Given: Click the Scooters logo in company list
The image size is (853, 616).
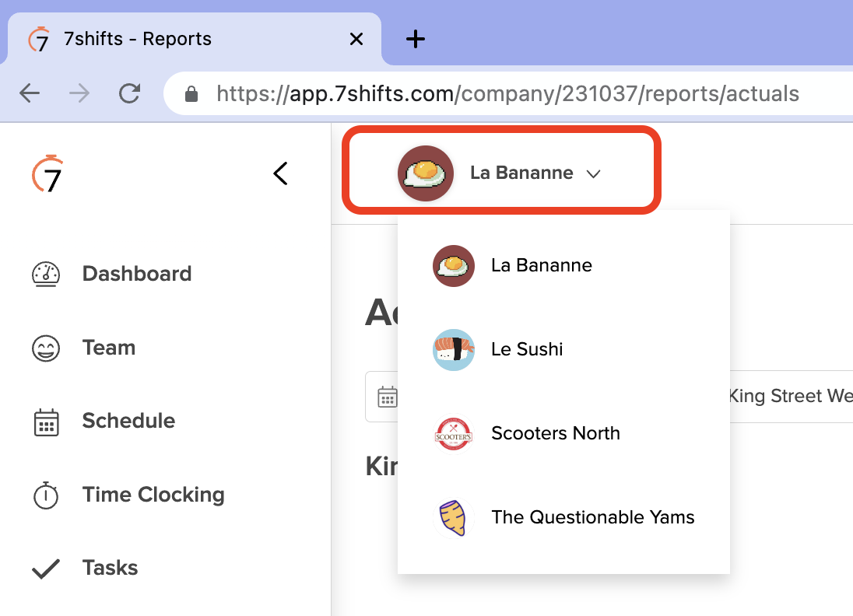Looking at the screenshot, I should pos(454,433).
